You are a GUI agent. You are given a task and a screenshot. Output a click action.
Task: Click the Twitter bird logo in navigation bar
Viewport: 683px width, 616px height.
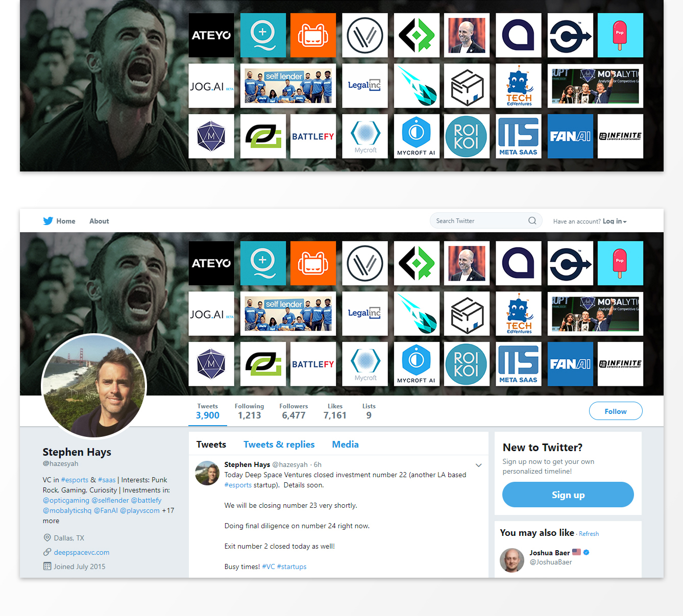point(48,221)
